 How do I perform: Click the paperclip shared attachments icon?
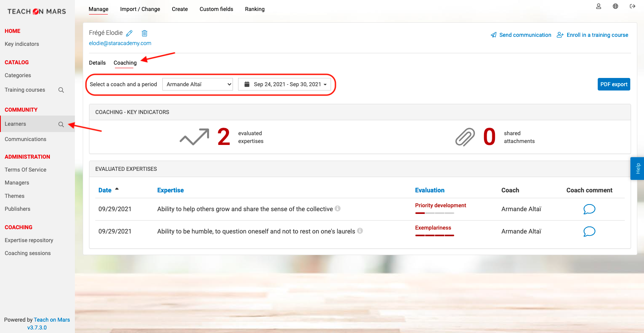pyautogui.click(x=465, y=137)
